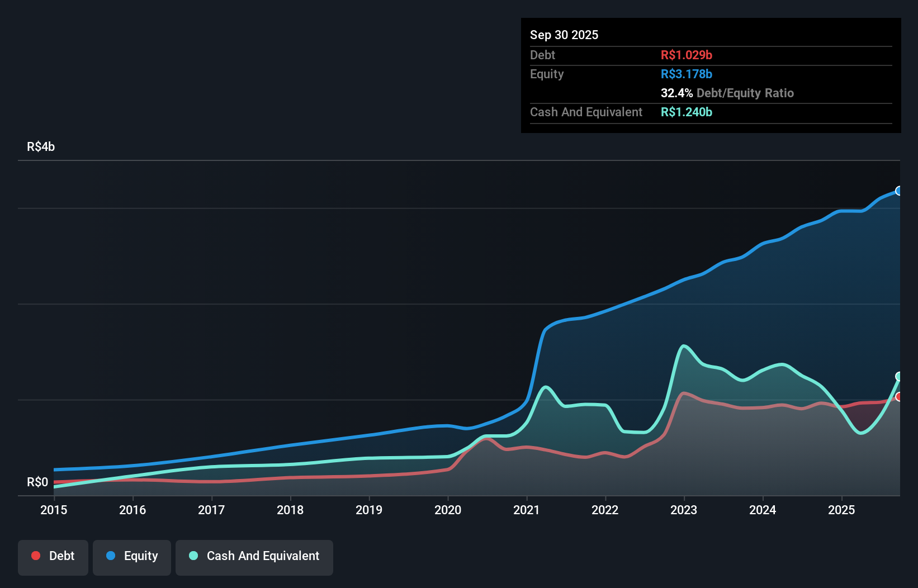Click the red Debt legend dot
The height and width of the screenshot is (588, 918).
pyautogui.click(x=35, y=556)
